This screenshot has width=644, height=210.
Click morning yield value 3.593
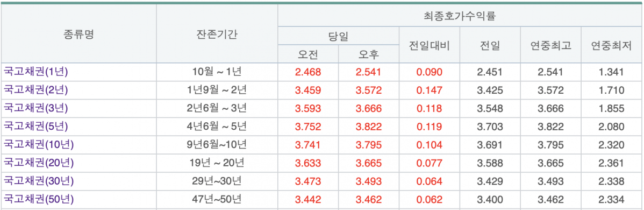pos(308,109)
